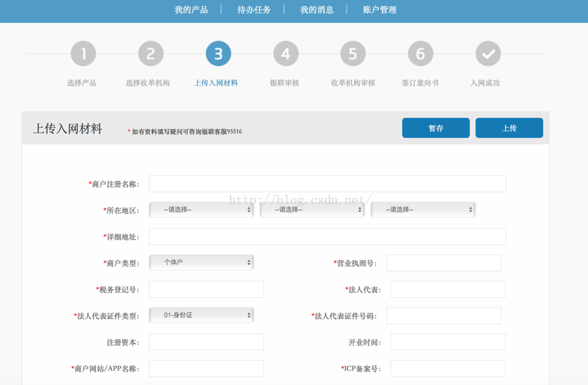
Task: Go to 待办任务 navigation item
Action: [x=254, y=10]
